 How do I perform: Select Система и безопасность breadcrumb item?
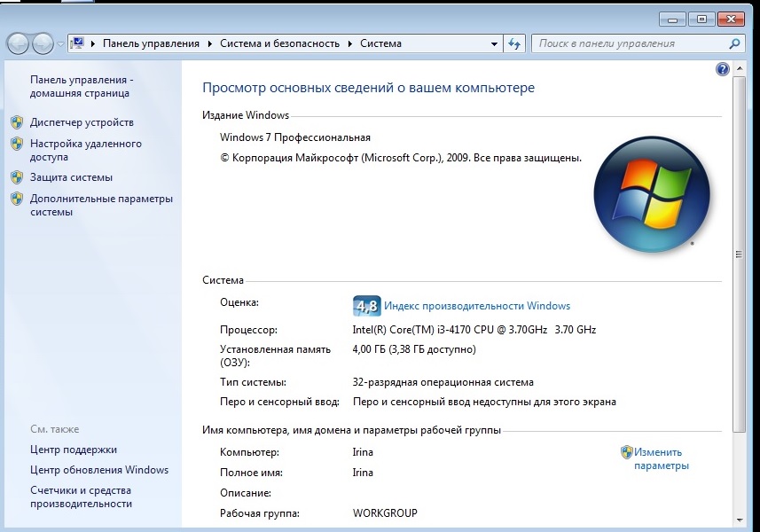point(279,43)
